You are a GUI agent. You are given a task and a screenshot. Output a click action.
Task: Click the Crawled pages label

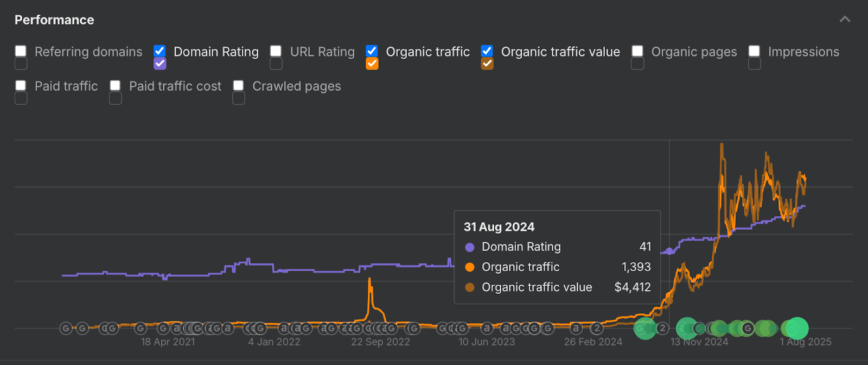click(x=296, y=86)
